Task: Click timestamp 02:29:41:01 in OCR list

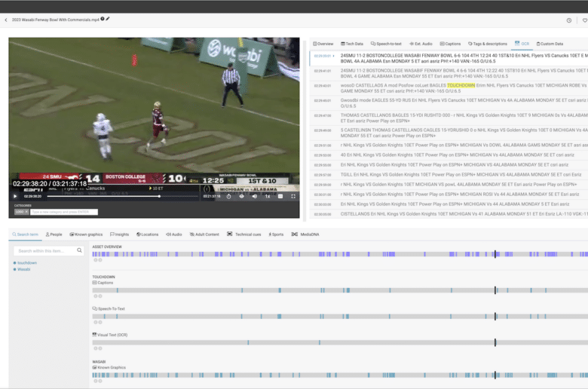Action: click(323, 71)
